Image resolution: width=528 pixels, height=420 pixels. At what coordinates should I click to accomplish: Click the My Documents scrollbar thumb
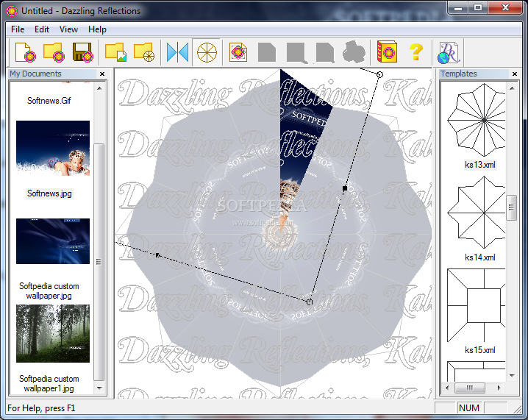[x=99, y=262]
